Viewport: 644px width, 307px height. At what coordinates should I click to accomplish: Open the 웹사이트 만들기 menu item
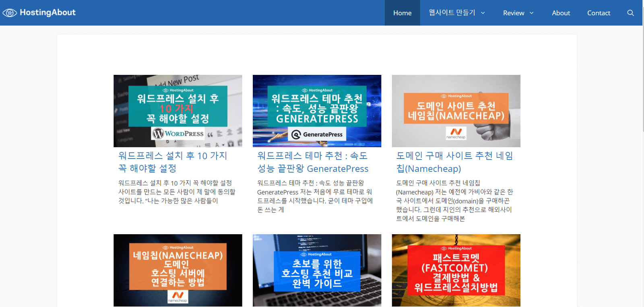pos(452,13)
